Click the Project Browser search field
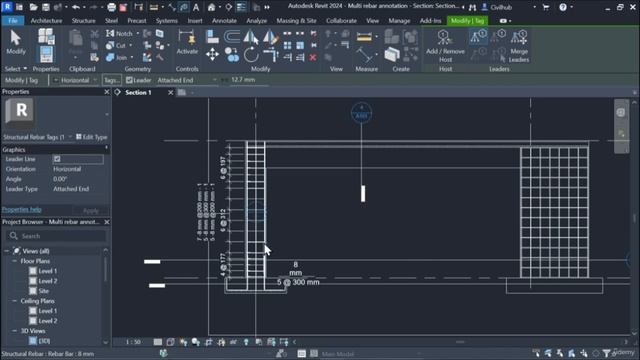 point(56,236)
